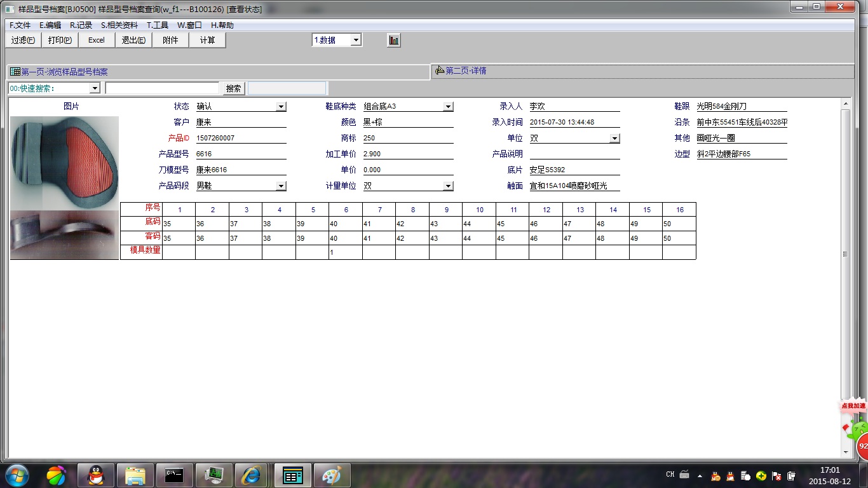Click the 刀模型号 field 康来6616
Viewport: 868px width, 488px height.
[240, 170]
